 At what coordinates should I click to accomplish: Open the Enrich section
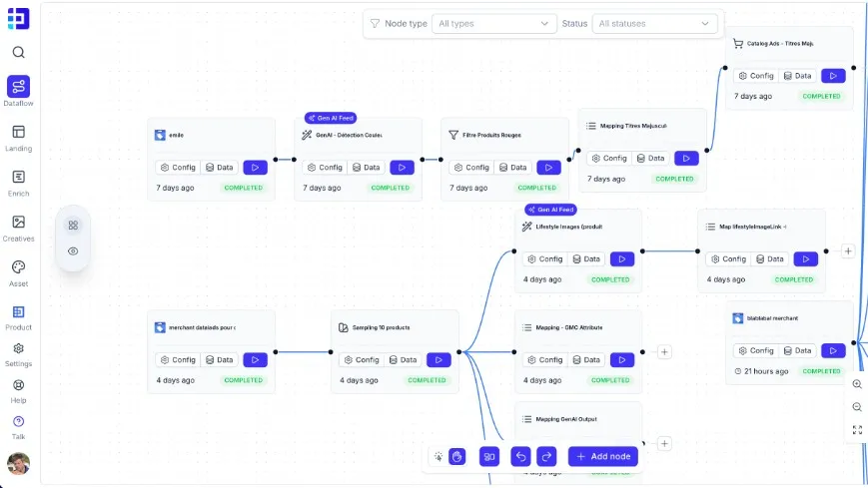tap(18, 184)
